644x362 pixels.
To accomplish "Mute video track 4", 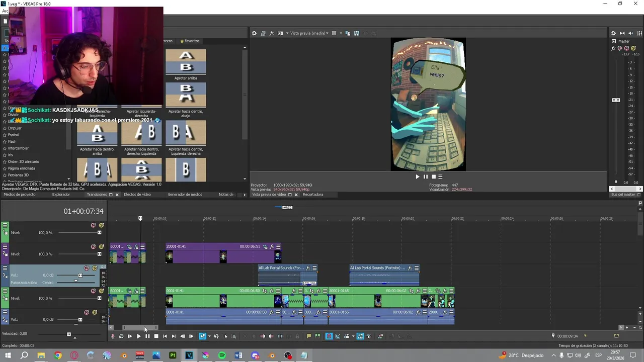I will pos(93,291).
